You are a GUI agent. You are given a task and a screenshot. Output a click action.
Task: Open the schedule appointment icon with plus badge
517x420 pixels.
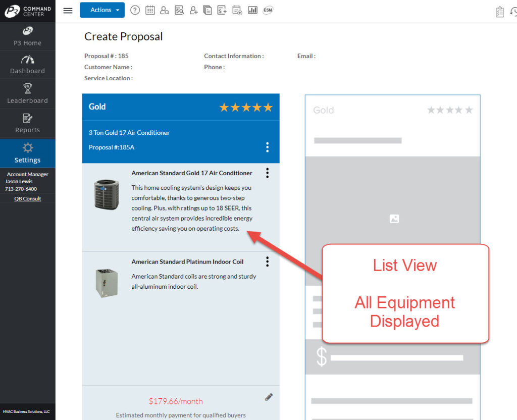pyautogui.click(x=236, y=10)
